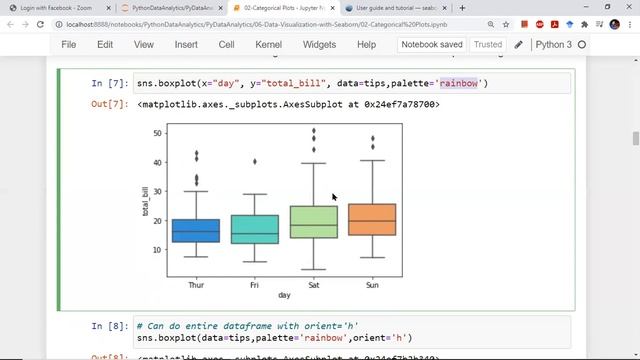Switch to the Login with Facebook - Zoom tab

point(56,8)
